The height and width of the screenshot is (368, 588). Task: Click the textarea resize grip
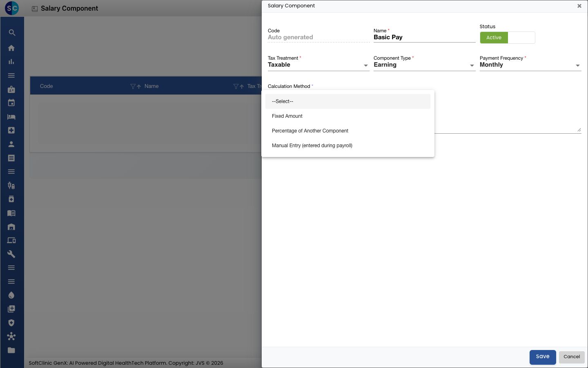579,130
